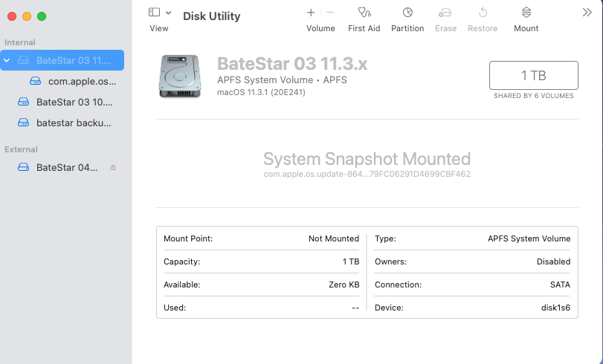Screen dimensions: 603x364
Task: Click the Partition toolbar label
Action: (x=407, y=28)
